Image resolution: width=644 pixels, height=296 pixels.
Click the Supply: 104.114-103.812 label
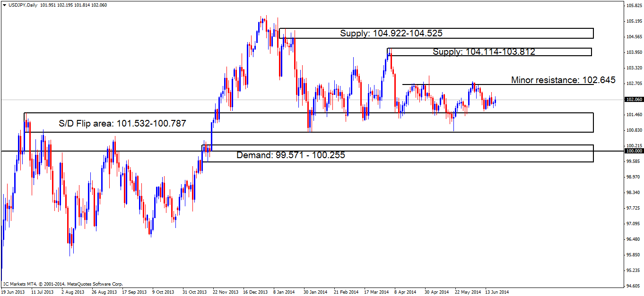pos(484,52)
